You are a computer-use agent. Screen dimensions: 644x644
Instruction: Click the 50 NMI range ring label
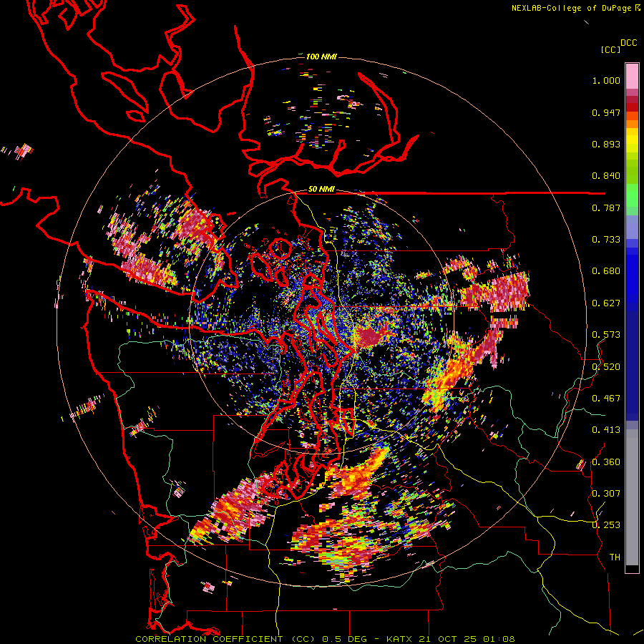321,189
